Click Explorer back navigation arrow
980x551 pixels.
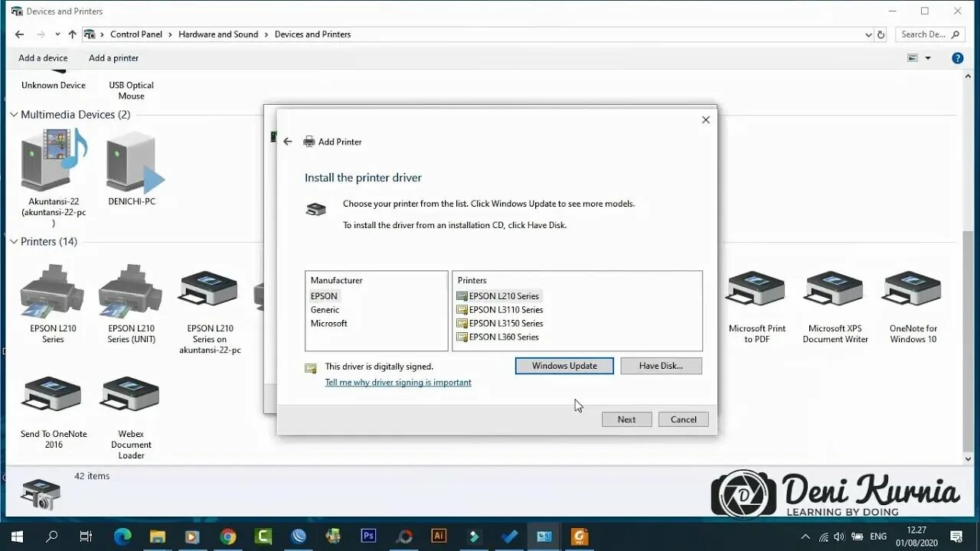coord(20,34)
